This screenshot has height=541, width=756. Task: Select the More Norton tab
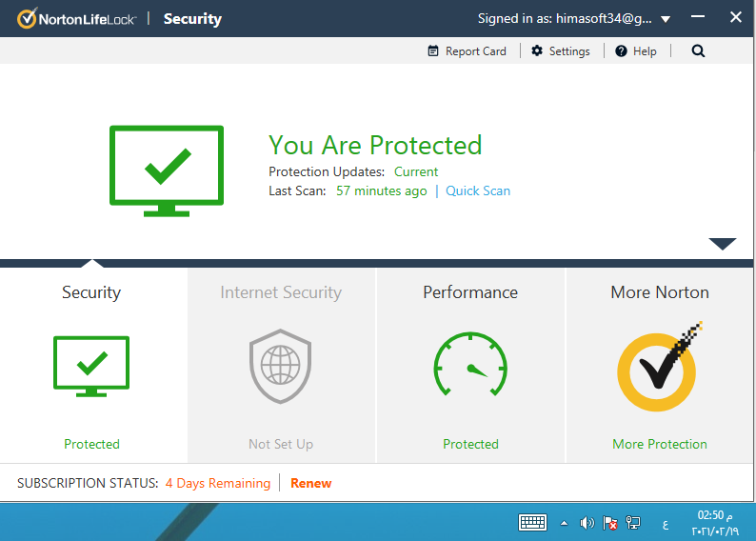pyautogui.click(x=660, y=366)
